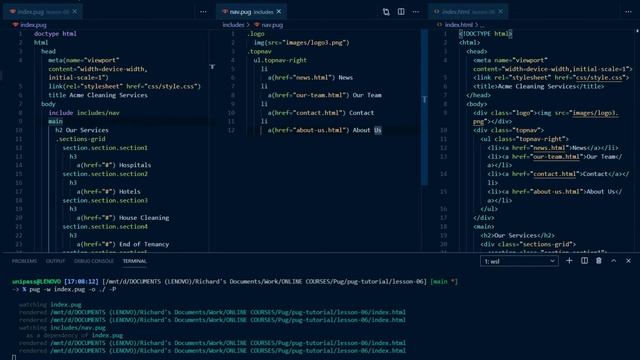Kill the terminal with the trash icon
This screenshot has width=640, height=360.
coord(599,261)
